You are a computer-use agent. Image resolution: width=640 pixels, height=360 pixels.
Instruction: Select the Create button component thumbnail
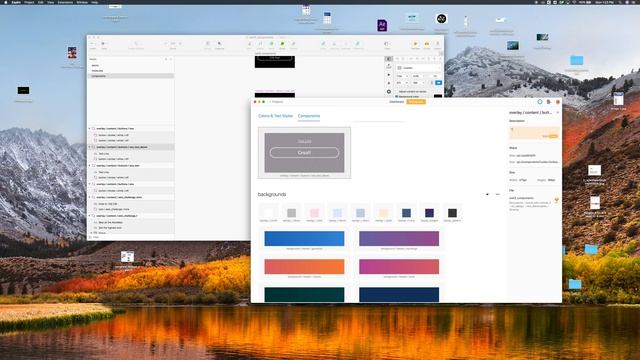click(x=304, y=153)
